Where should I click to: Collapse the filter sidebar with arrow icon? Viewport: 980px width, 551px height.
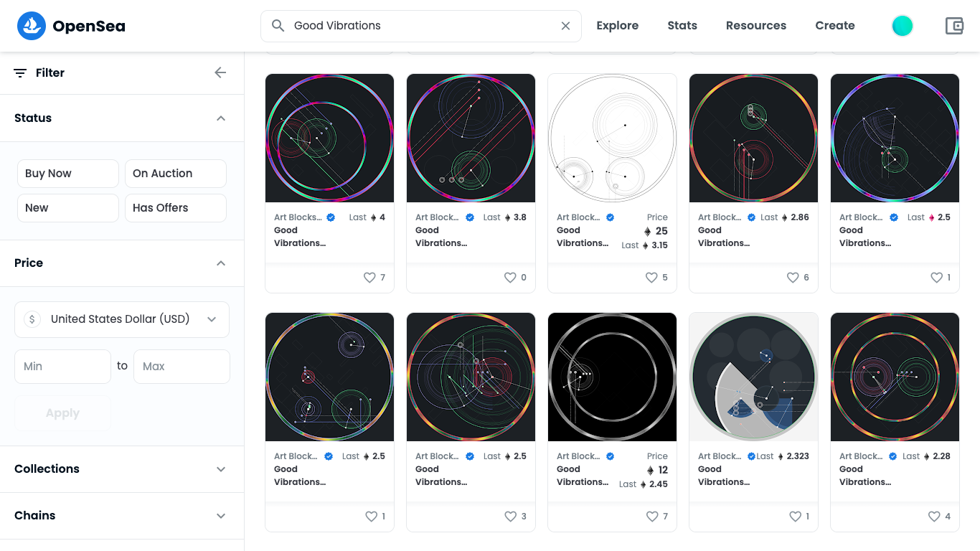pos(220,72)
